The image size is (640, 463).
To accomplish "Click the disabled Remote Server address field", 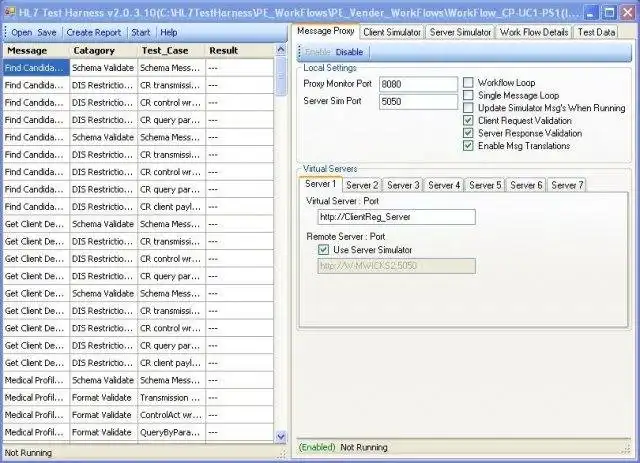I will (x=396, y=266).
